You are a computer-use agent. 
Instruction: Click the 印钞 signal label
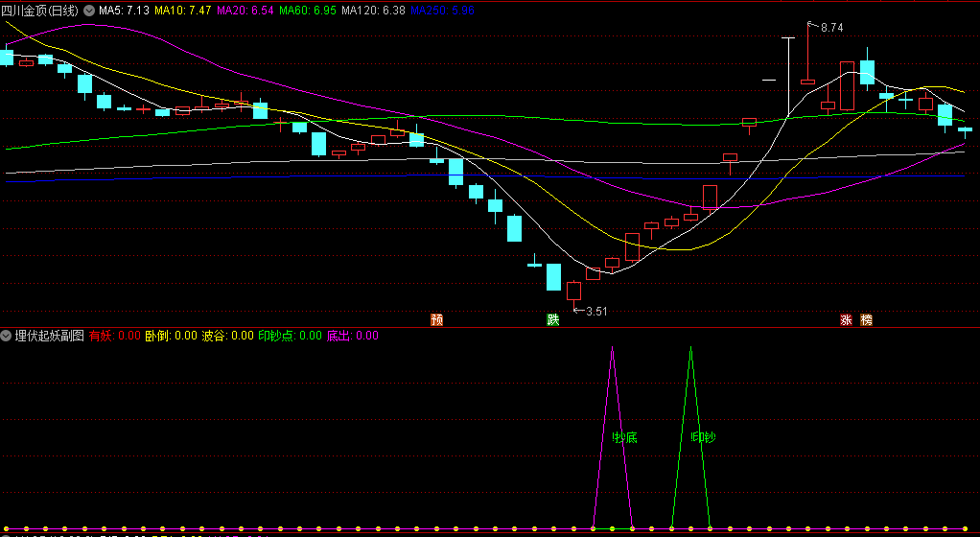click(x=703, y=437)
